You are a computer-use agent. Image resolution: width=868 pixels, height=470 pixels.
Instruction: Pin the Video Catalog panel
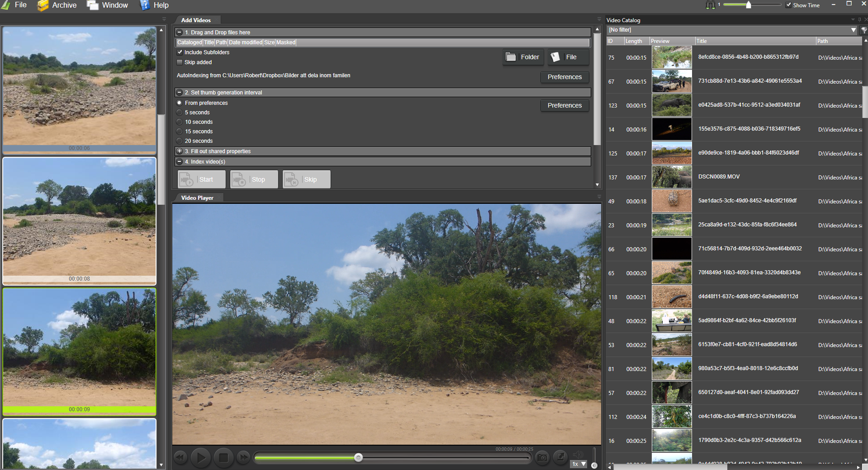(x=859, y=19)
